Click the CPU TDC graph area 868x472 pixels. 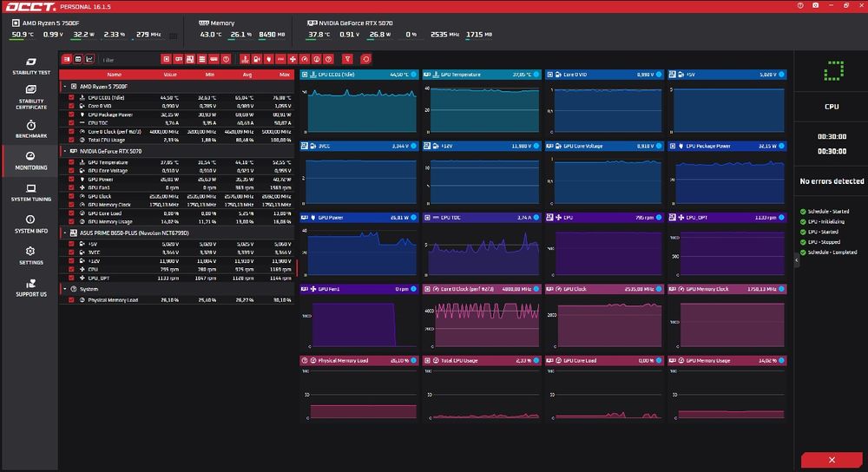click(x=482, y=253)
